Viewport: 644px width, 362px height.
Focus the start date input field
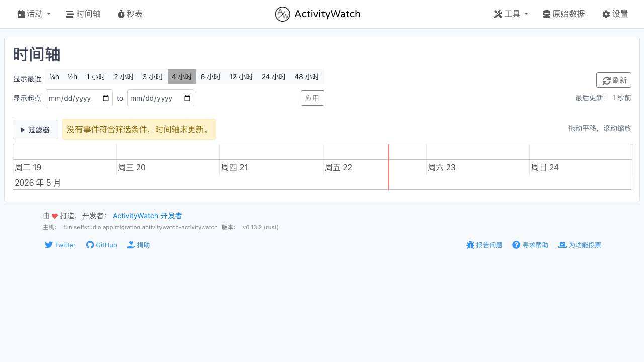pyautogui.click(x=79, y=98)
